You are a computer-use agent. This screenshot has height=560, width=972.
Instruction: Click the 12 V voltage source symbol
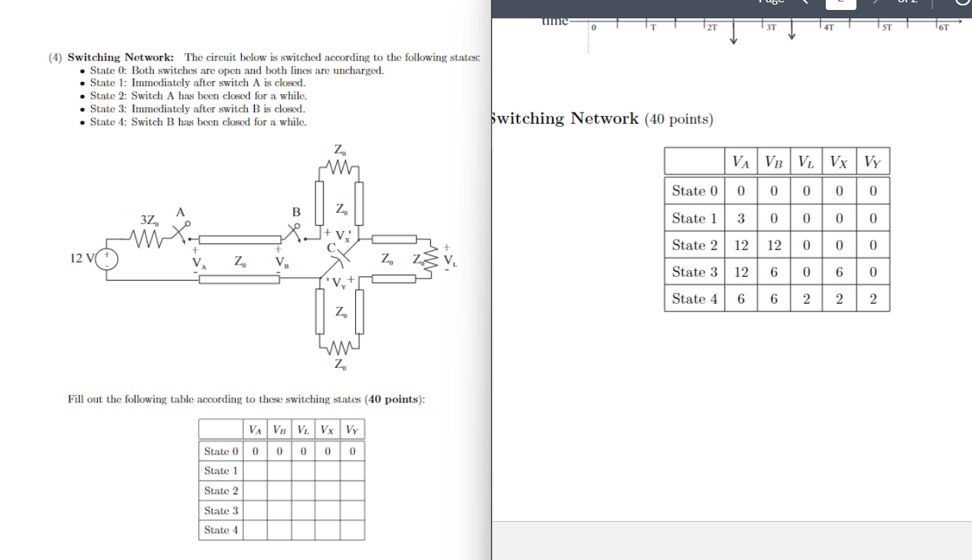pos(105,259)
